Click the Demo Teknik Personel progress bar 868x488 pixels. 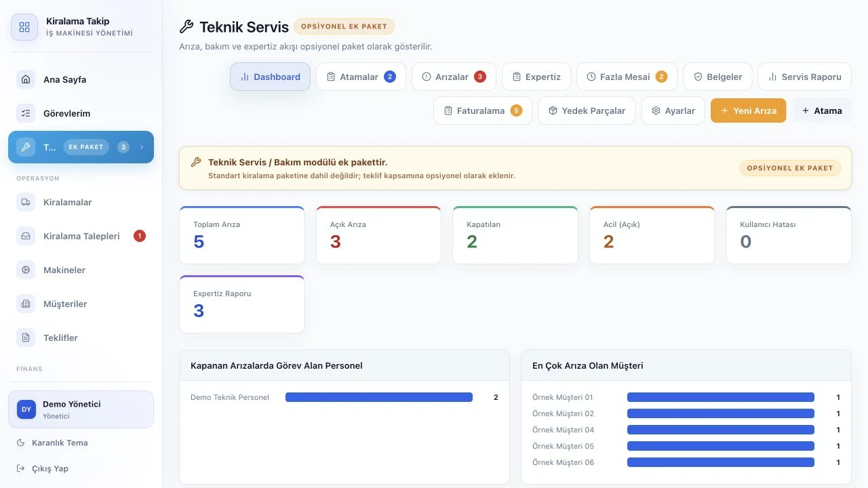click(x=379, y=397)
